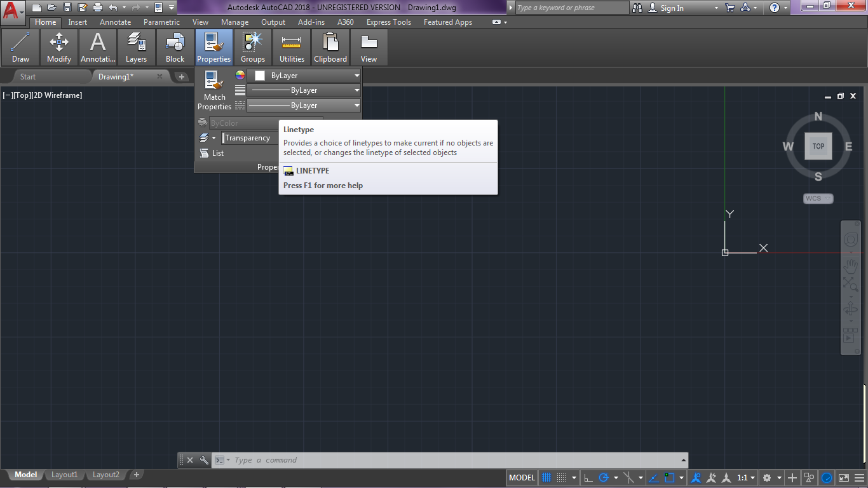Open Full Navigation Wheel in navigation bar
The image size is (868, 488).
click(x=851, y=240)
